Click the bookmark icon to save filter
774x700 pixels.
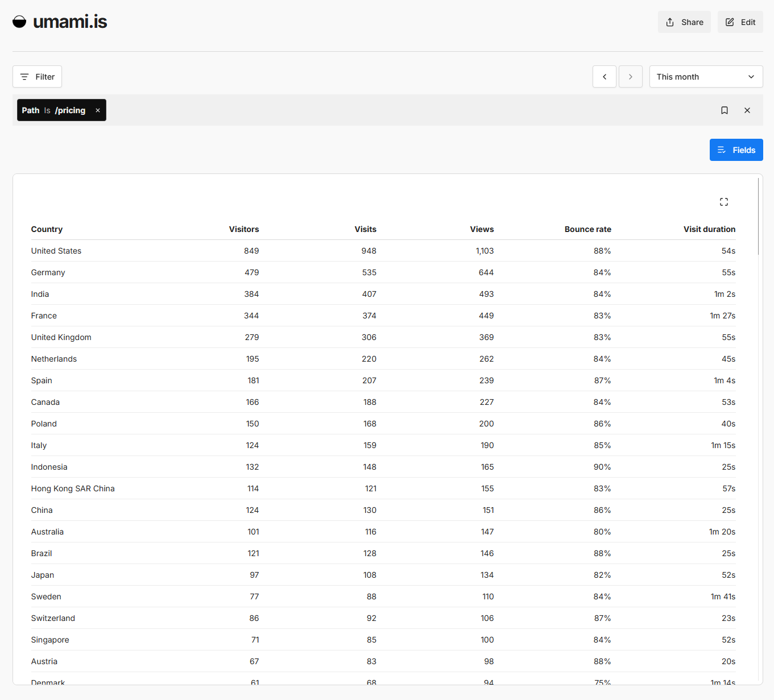[x=724, y=110]
